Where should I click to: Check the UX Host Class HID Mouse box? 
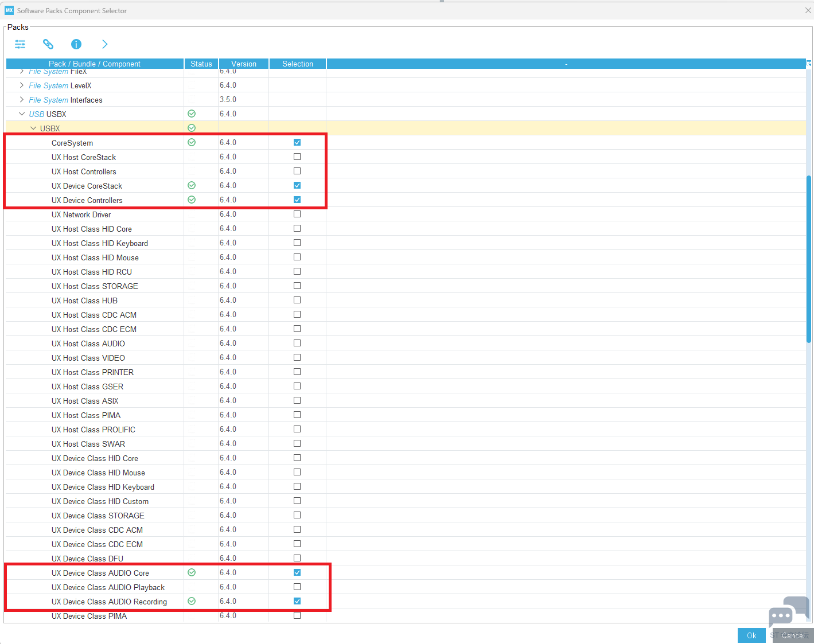click(x=297, y=257)
